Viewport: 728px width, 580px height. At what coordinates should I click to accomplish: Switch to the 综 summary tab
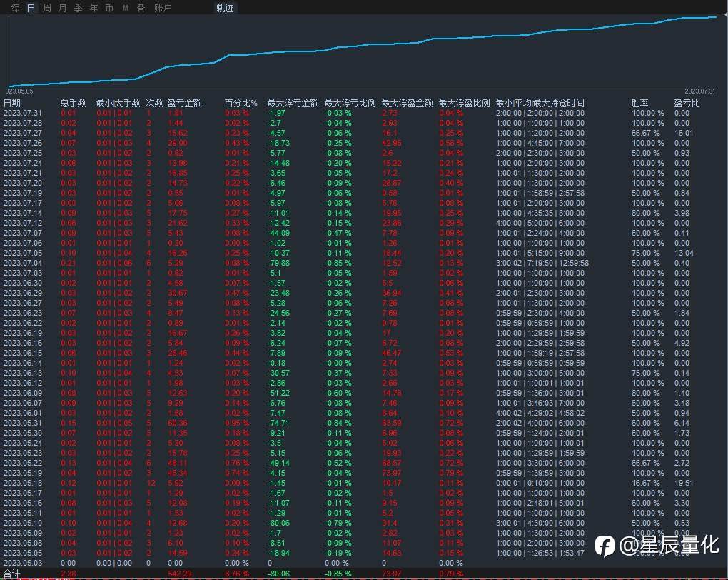[16, 8]
